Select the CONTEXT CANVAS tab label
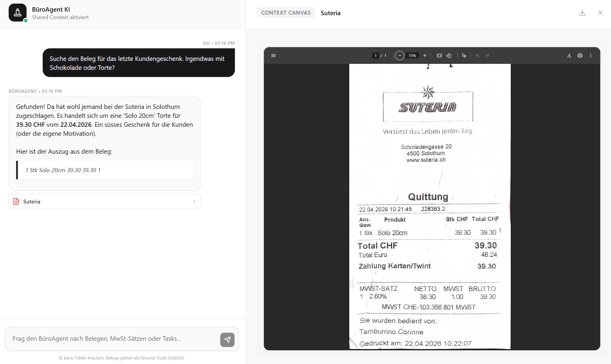611x364 pixels. pyautogui.click(x=286, y=13)
